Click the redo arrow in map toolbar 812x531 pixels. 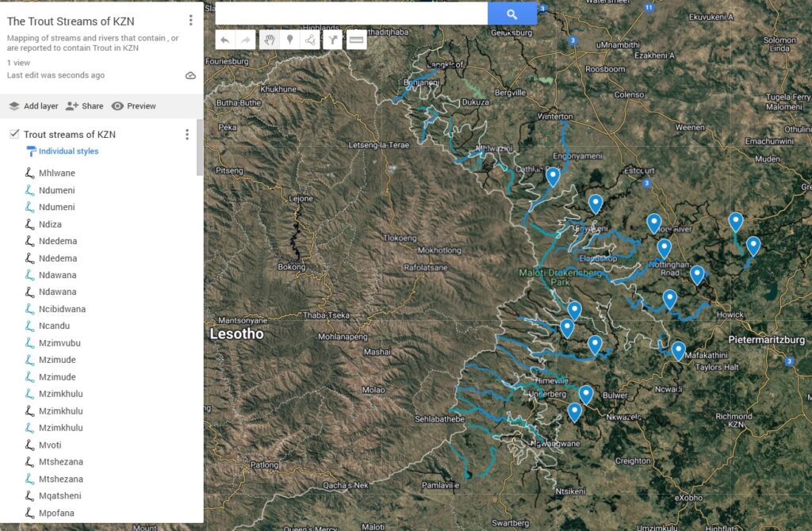click(246, 40)
